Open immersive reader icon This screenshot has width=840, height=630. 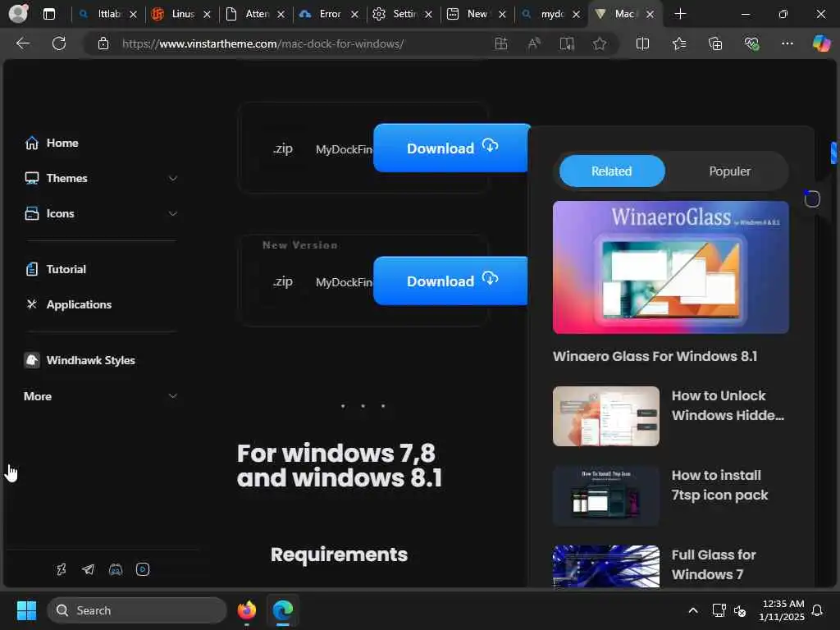567,43
